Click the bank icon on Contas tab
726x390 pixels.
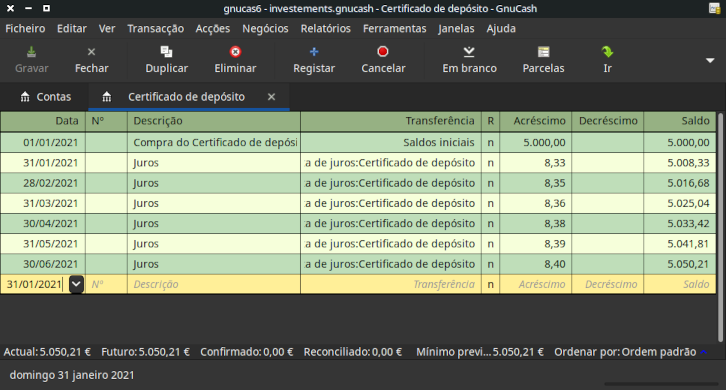(25, 97)
